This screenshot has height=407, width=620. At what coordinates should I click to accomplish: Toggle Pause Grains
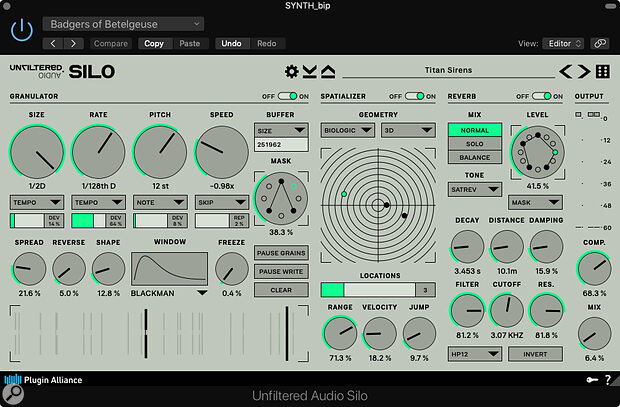pos(281,253)
